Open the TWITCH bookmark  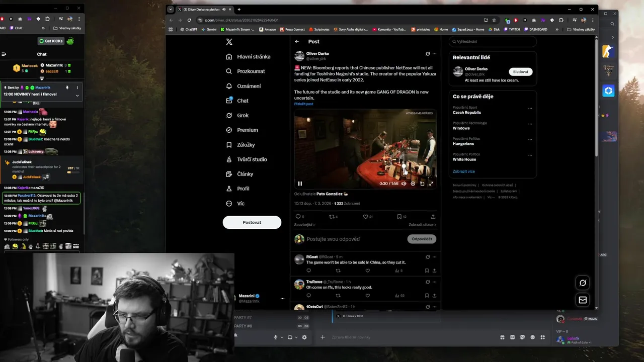click(512, 30)
